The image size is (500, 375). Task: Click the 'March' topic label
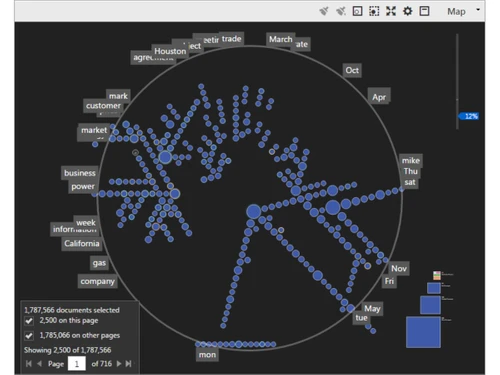281,39
